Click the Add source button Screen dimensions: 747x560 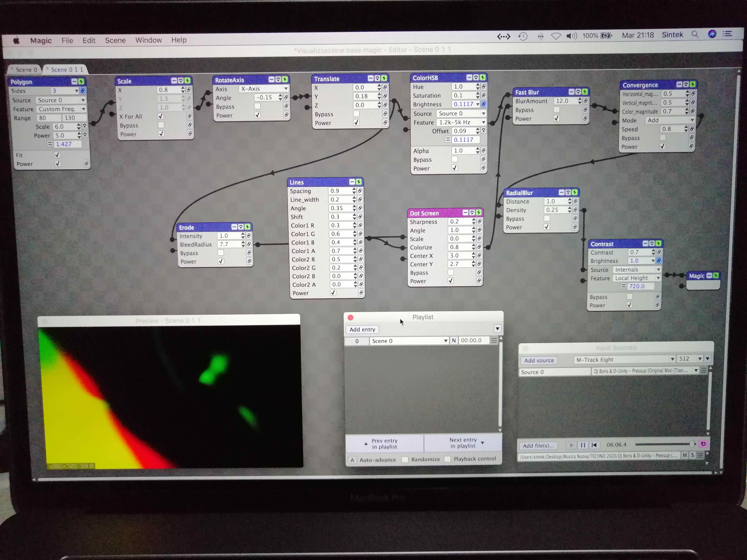pos(539,360)
